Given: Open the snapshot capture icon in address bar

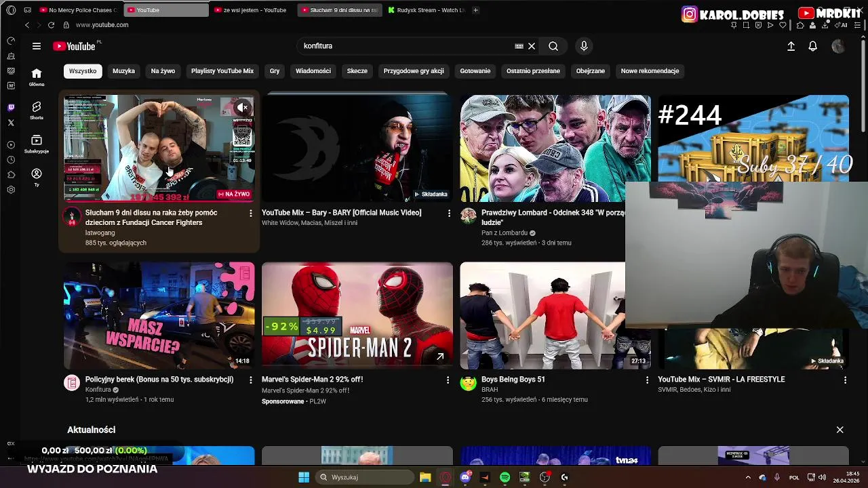Looking at the screenshot, I should pos(746,25).
